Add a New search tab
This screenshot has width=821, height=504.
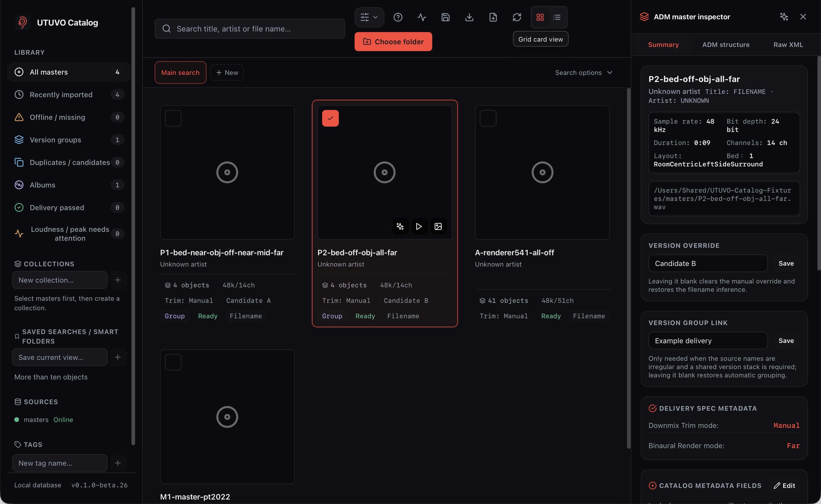coord(227,73)
